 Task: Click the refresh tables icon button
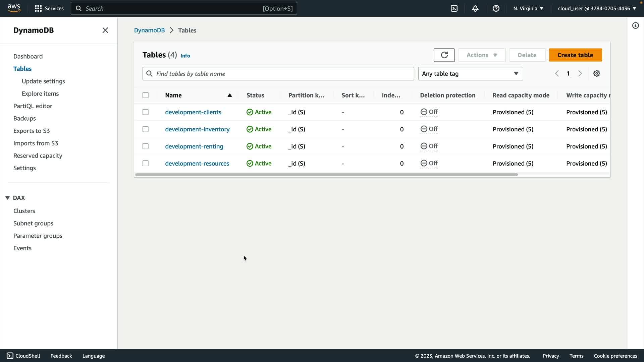click(444, 55)
